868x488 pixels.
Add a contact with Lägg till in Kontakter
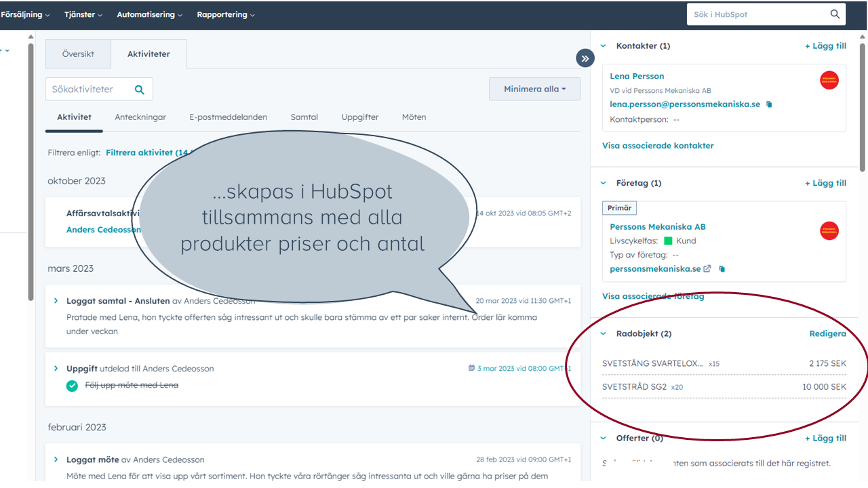825,46
